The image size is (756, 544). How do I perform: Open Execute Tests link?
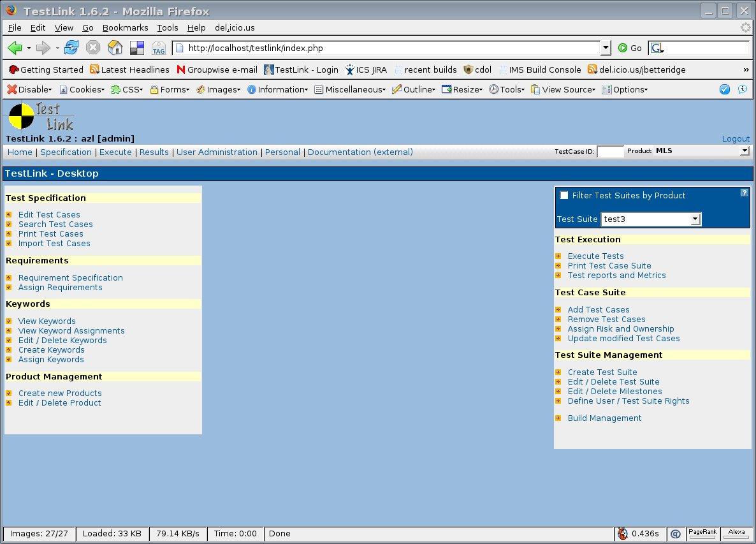click(595, 256)
